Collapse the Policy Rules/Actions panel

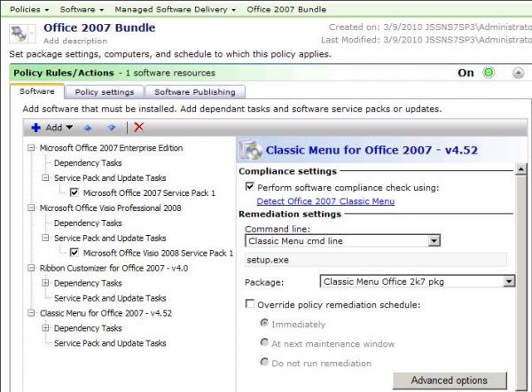click(x=518, y=73)
